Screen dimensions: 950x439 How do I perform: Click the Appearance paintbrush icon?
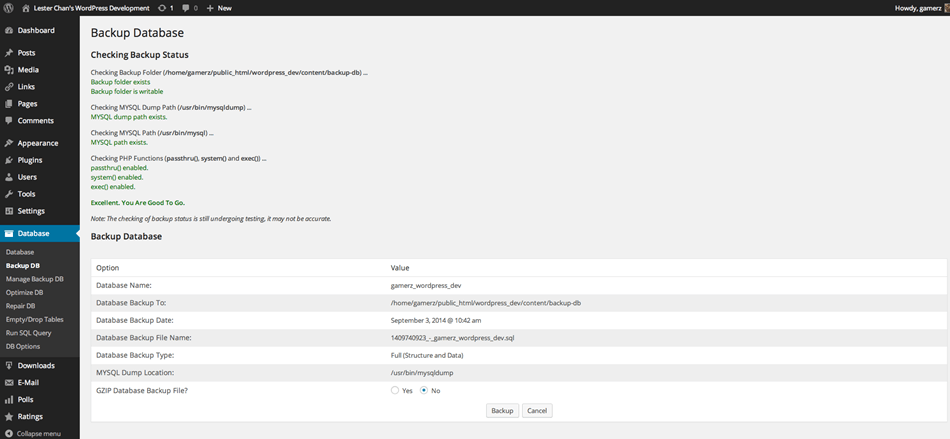pos(9,144)
